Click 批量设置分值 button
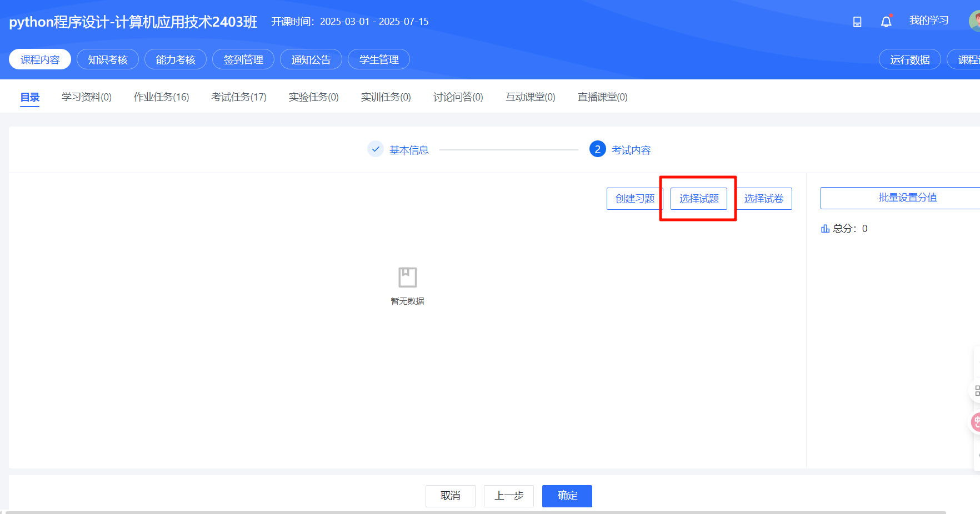980x514 pixels. 908,198
